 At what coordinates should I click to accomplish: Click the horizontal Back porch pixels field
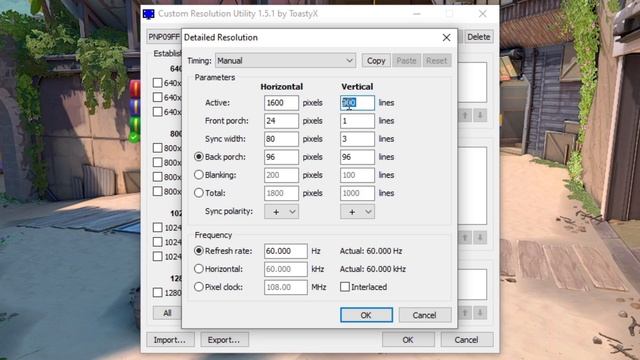click(281, 157)
